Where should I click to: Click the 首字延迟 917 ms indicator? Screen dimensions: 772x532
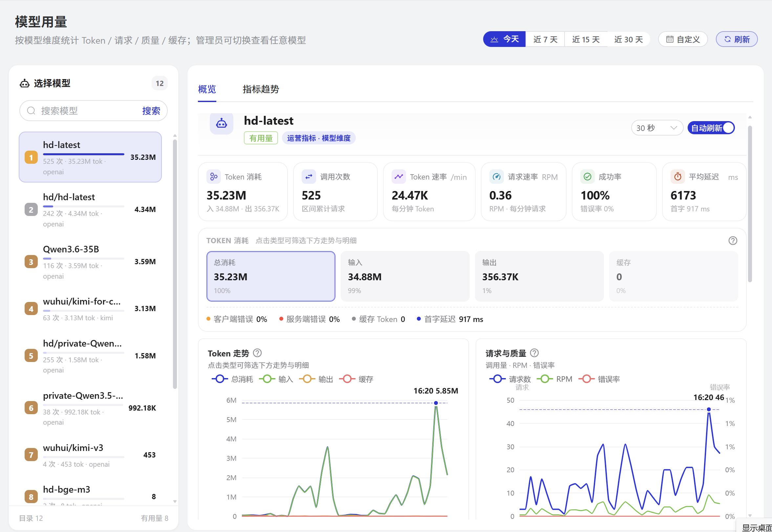[x=450, y=319]
